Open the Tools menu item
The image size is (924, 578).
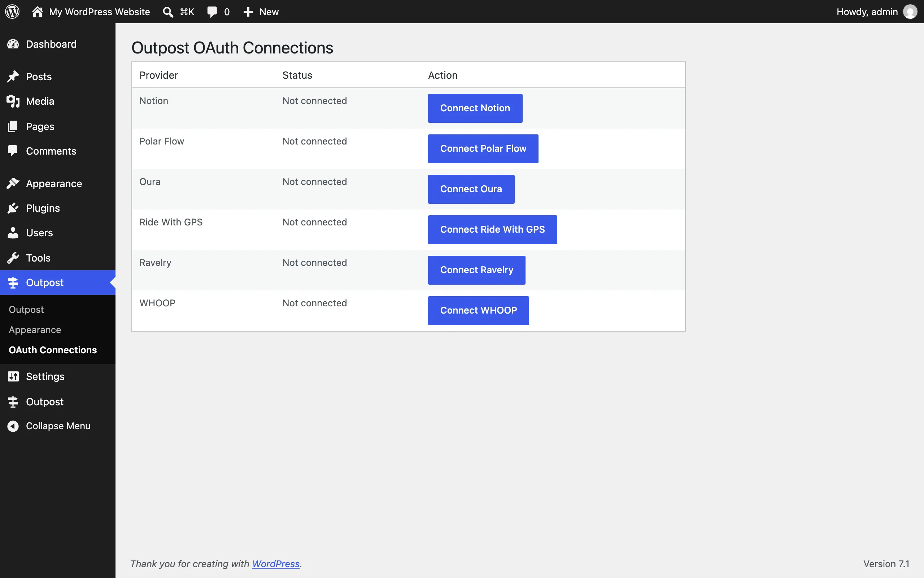pos(58,258)
